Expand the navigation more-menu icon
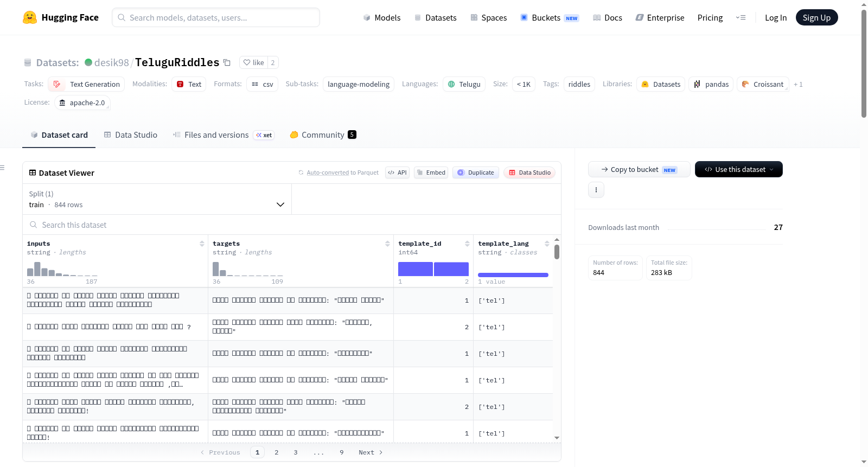The width and height of the screenshot is (868, 467). click(x=741, y=17)
